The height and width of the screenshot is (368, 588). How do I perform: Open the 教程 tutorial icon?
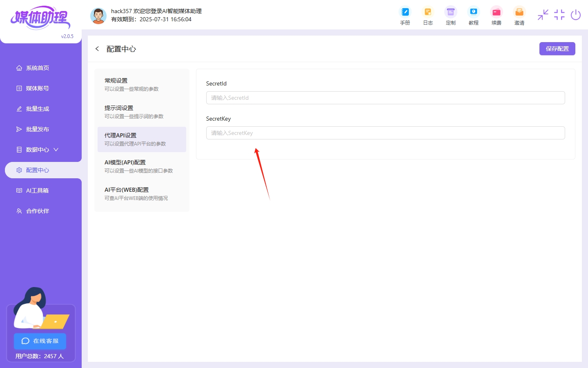pyautogui.click(x=473, y=15)
